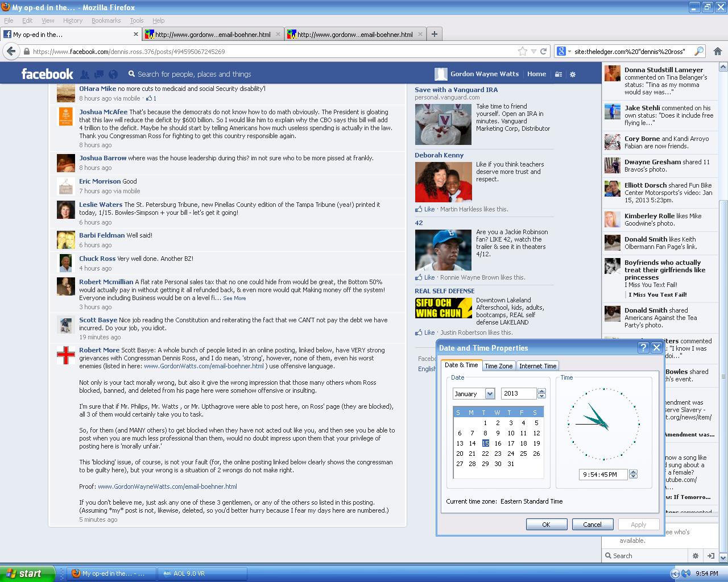Click the system tray clock 9:54 PM
The image size is (728, 582).
(x=707, y=573)
